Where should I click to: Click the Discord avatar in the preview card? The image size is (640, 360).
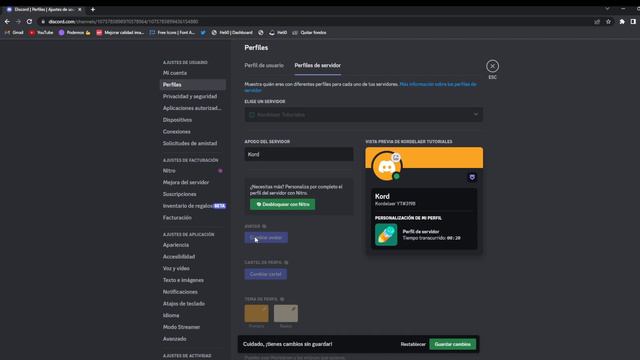pos(386,167)
